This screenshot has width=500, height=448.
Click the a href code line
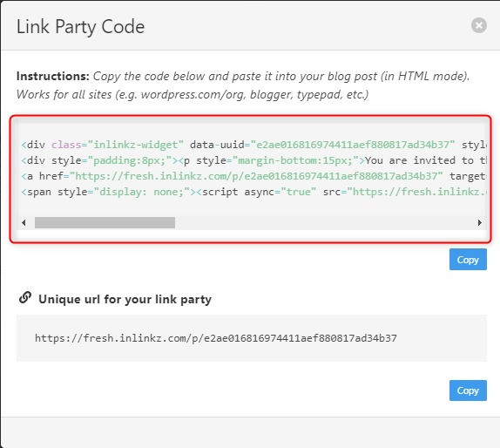tap(253, 176)
